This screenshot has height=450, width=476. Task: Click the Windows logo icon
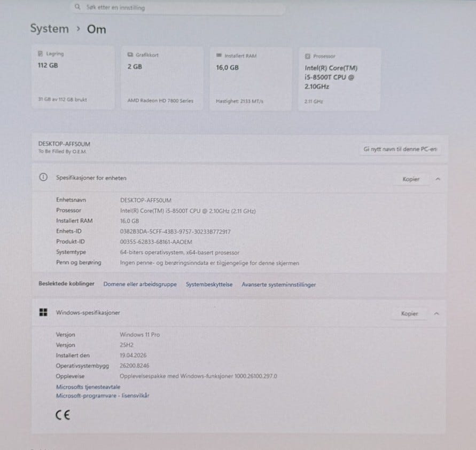click(x=43, y=312)
